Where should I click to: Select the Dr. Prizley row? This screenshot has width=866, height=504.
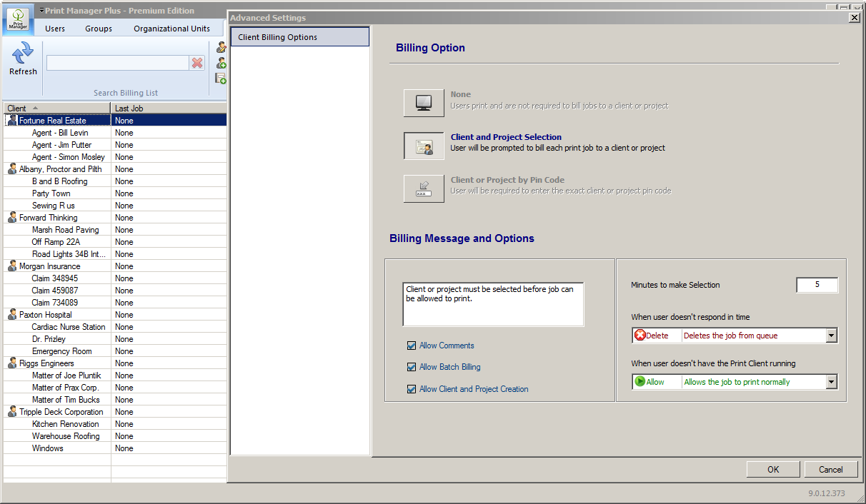click(115, 339)
